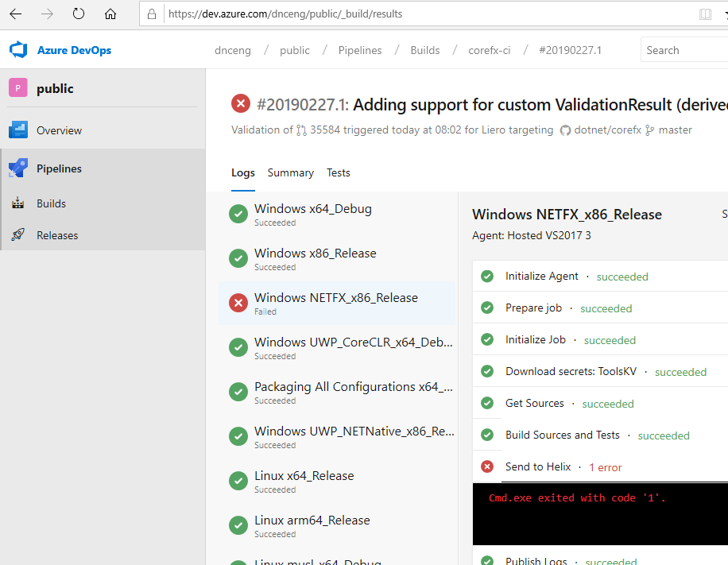Select Windows UWP_CoreCLR_x64_Deb... job

tap(337, 348)
